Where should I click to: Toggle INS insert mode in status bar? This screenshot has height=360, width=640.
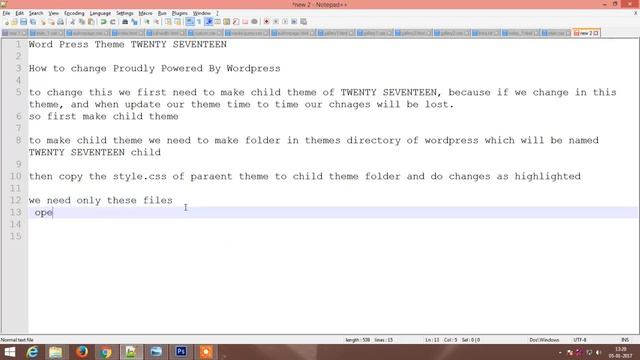(625, 340)
